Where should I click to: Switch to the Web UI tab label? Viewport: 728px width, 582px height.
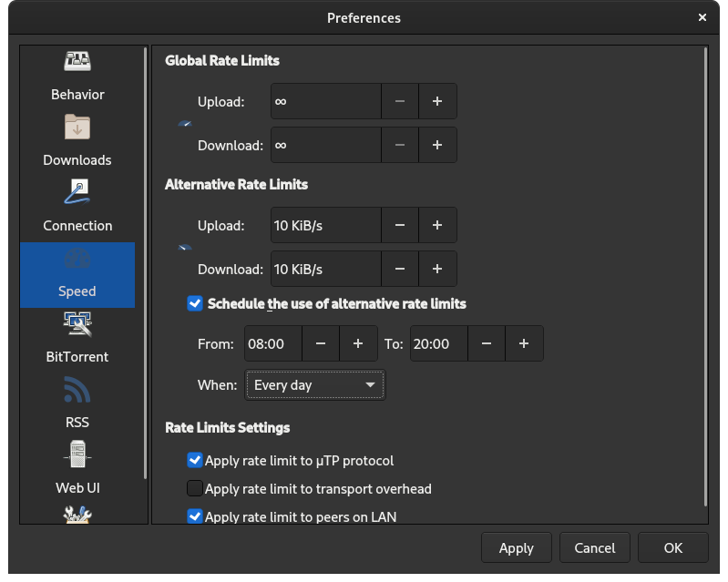[77, 488]
